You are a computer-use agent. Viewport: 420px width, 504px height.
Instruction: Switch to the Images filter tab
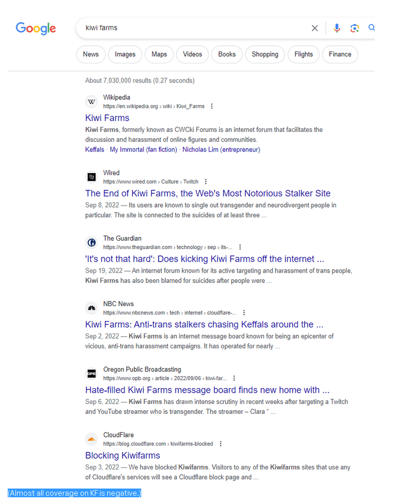point(125,54)
